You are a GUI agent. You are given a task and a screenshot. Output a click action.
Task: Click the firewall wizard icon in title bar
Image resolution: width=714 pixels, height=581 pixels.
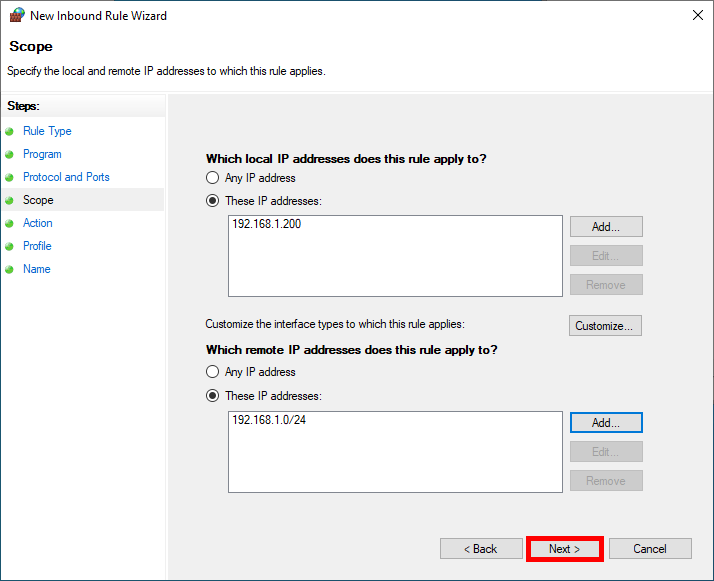(17, 16)
